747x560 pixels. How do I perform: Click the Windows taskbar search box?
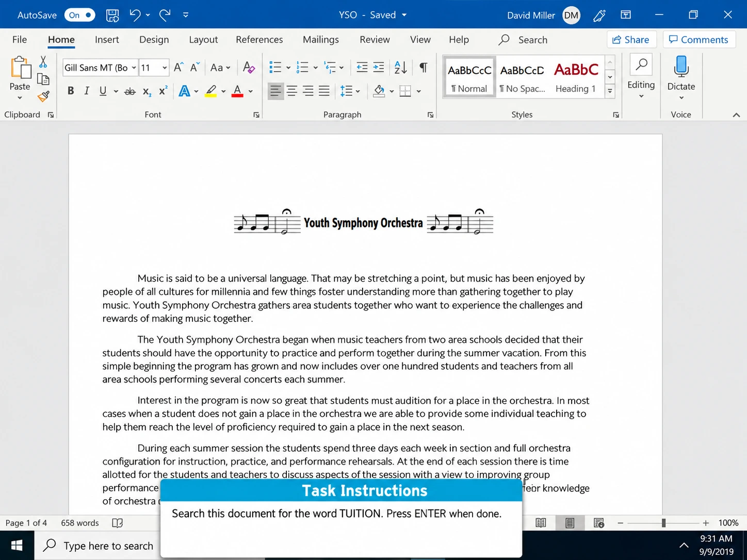98,546
